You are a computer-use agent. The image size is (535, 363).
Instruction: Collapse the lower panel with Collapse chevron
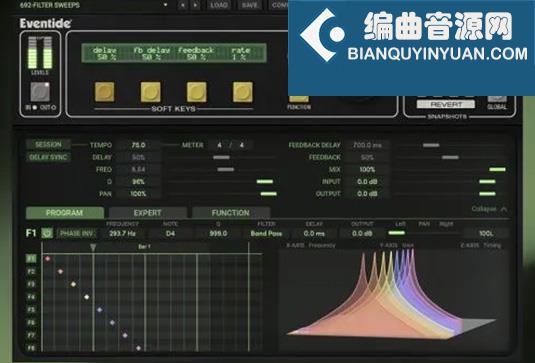point(489,208)
